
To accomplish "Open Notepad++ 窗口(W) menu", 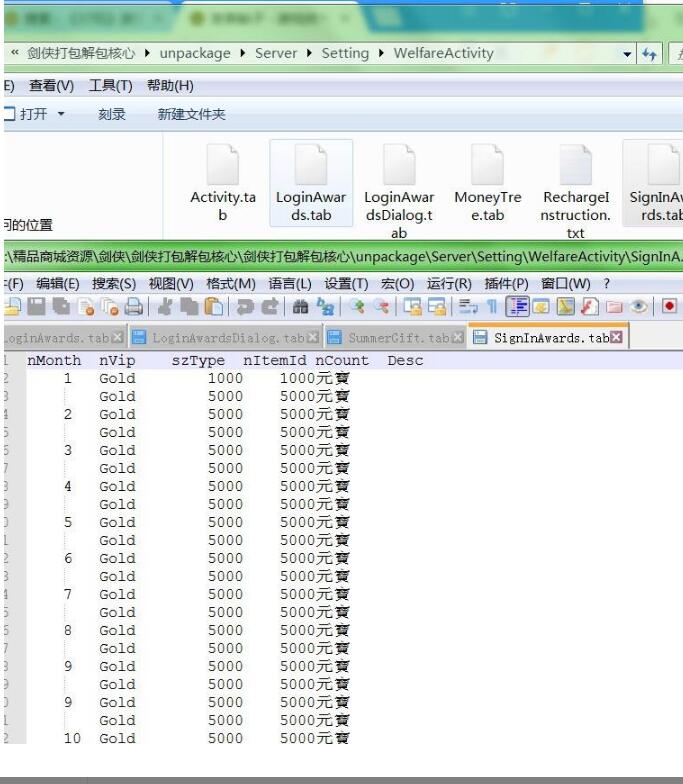I will click(566, 284).
